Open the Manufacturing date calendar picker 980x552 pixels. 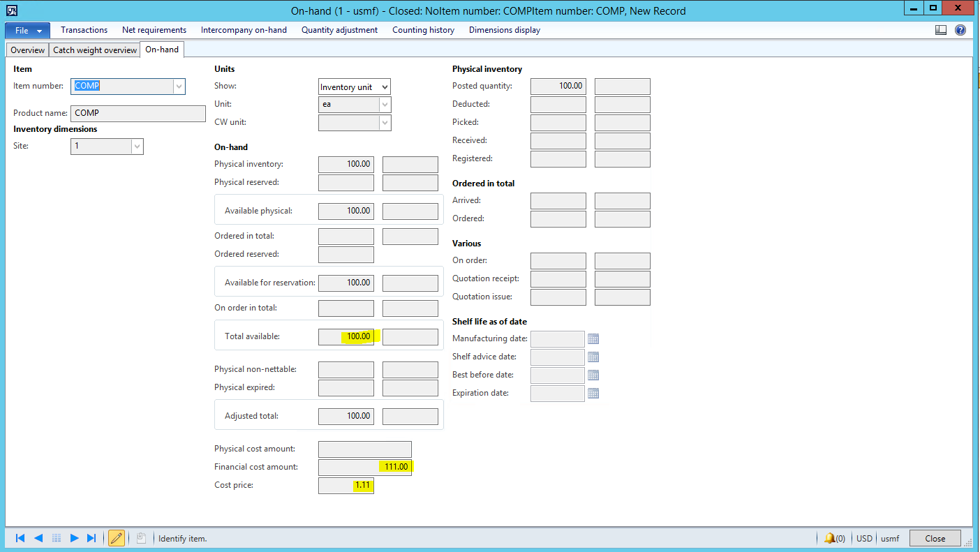(593, 339)
